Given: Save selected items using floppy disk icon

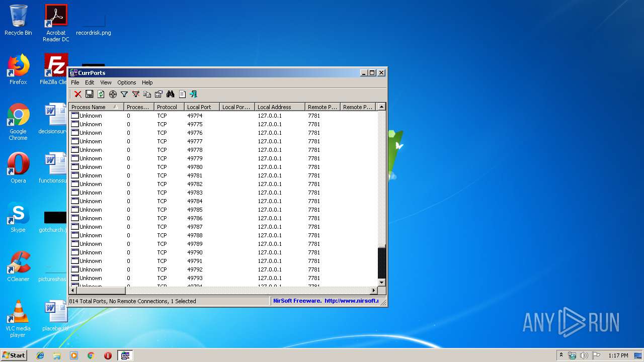Looking at the screenshot, I should pyautogui.click(x=90, y=94).
